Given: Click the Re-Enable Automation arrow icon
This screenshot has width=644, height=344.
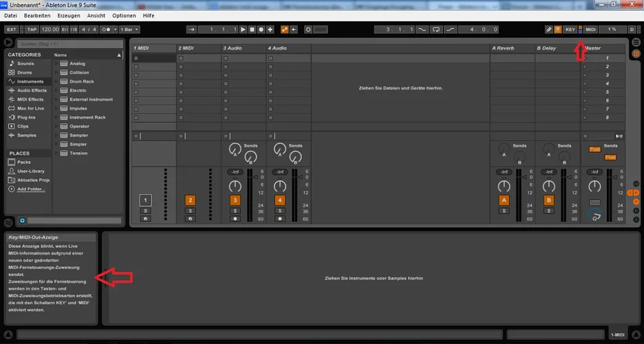Looking at the screenshot, I should pyautogui.click(x=294, y=30).
